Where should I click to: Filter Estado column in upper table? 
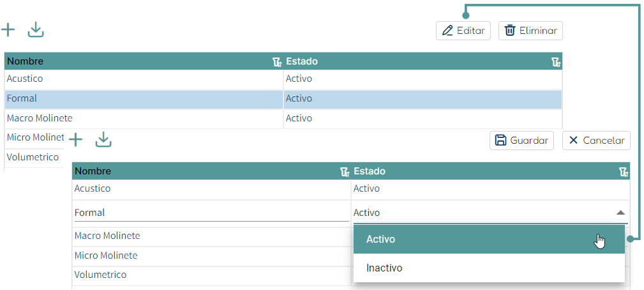point(556,62)
